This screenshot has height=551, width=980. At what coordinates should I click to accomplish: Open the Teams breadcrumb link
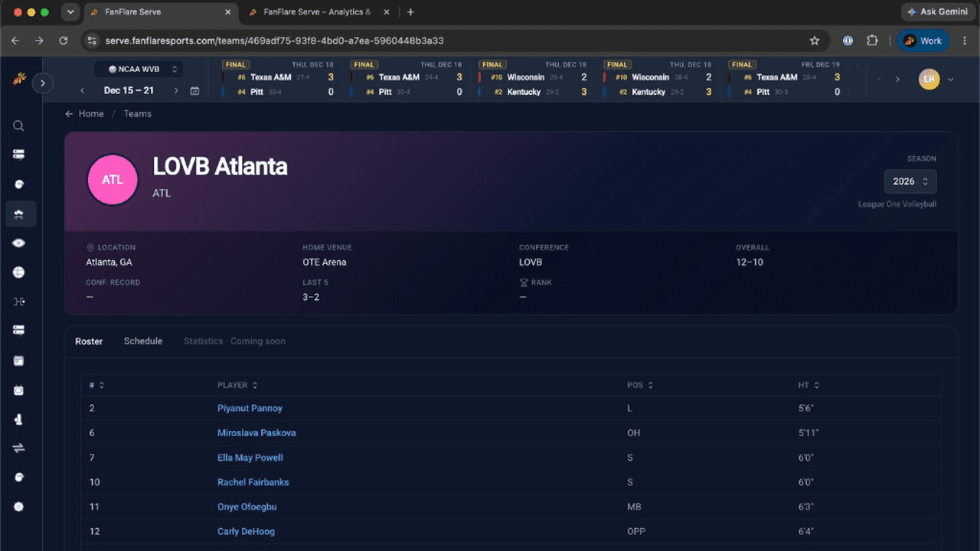[138, 113]
